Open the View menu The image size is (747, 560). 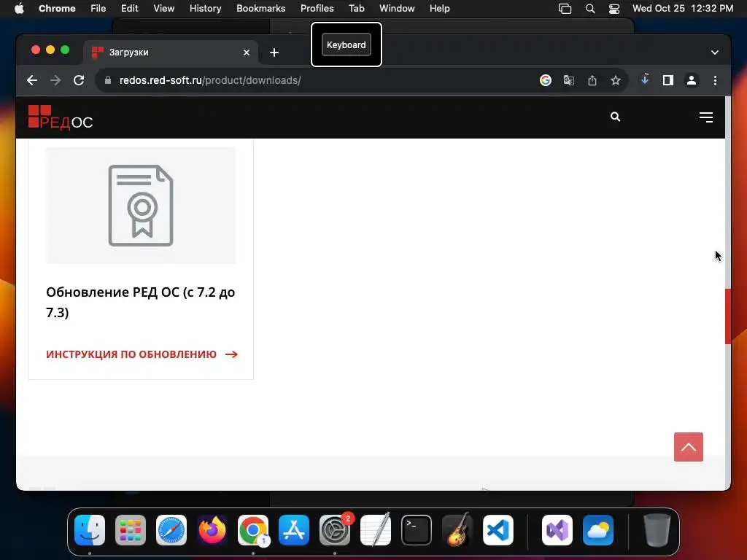coord(164,9)
